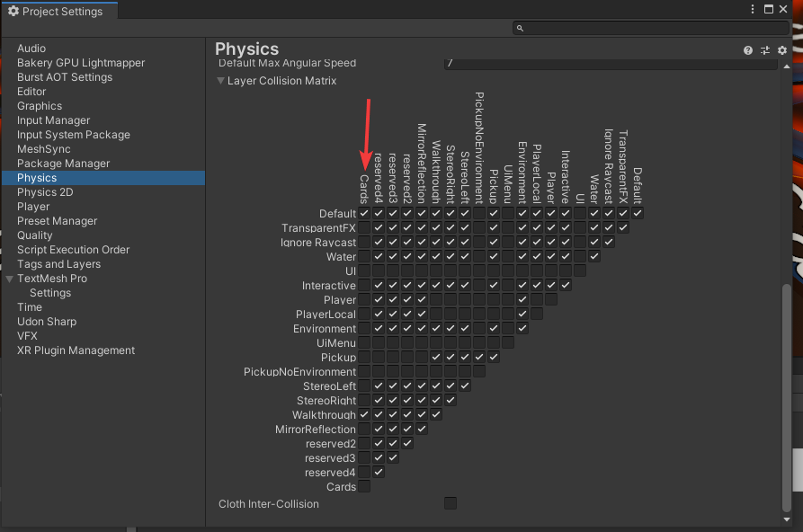Collapse the TextMesh Pro tree item
The image size is (803, 532).
click(10, 279)
